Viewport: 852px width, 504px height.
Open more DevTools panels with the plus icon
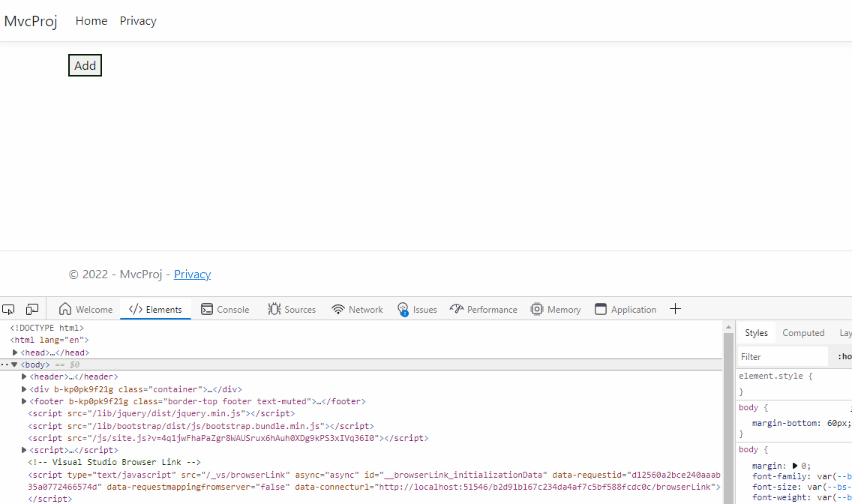675,308
